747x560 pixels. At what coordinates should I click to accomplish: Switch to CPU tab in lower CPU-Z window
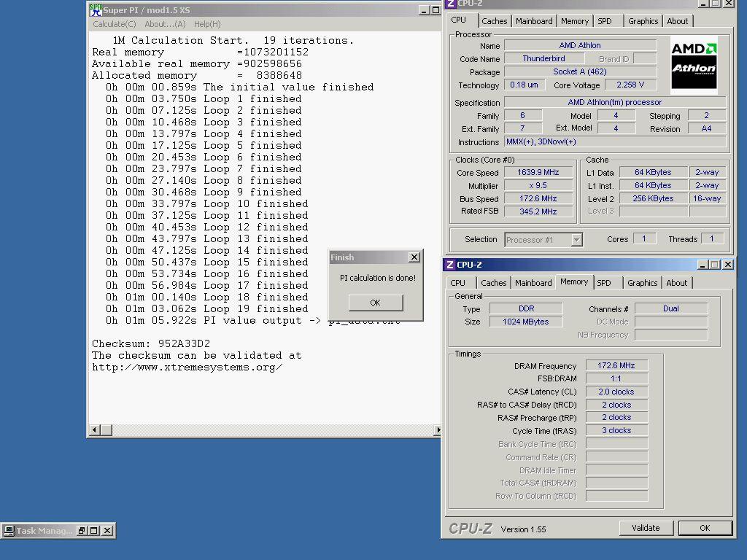(x=458, y=283)
